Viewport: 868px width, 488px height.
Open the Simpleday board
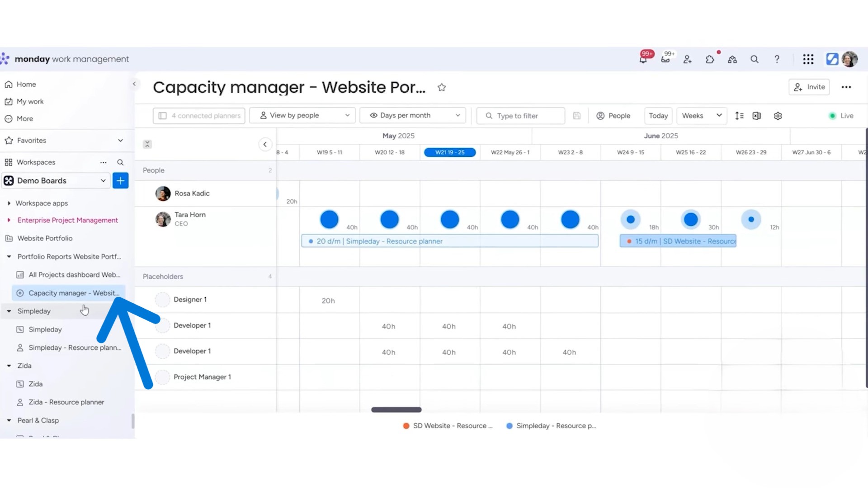(x=45, y=329)
